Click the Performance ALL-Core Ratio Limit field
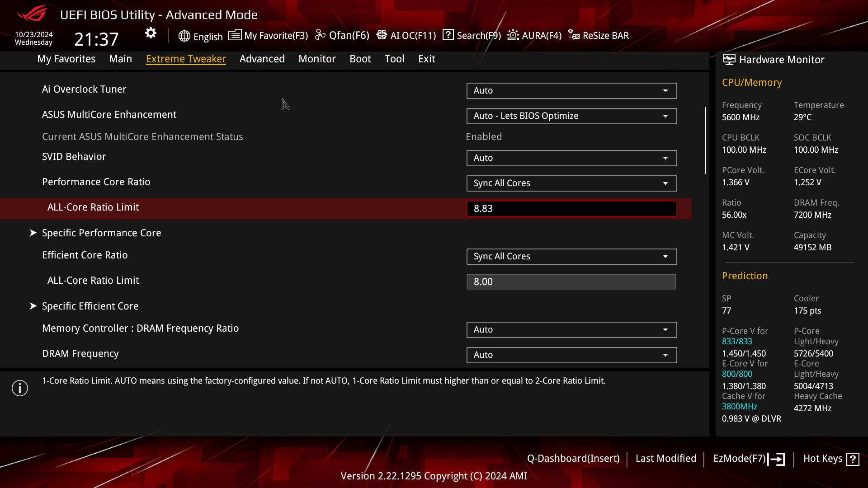 point(571,209)
